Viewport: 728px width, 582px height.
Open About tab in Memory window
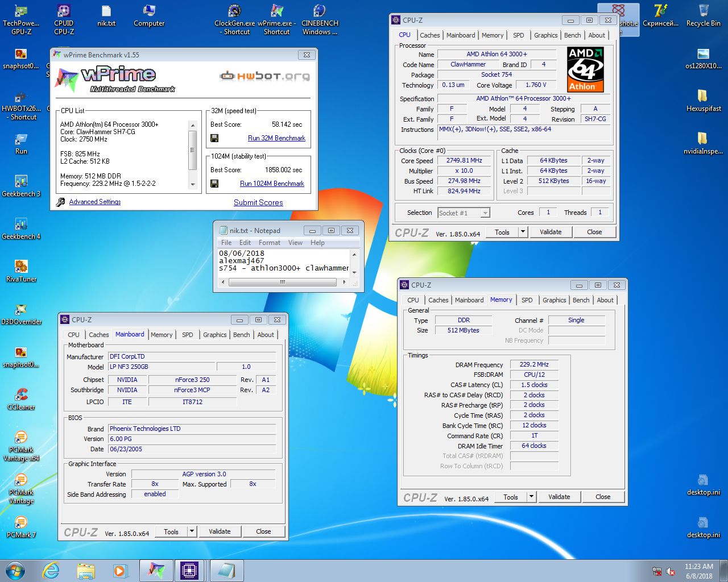point(605,300)
